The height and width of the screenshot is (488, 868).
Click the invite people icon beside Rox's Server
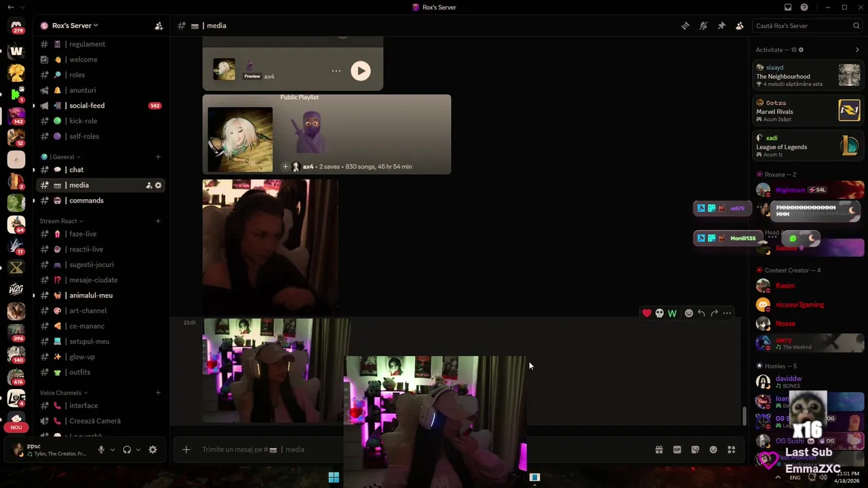pos(159,26)
